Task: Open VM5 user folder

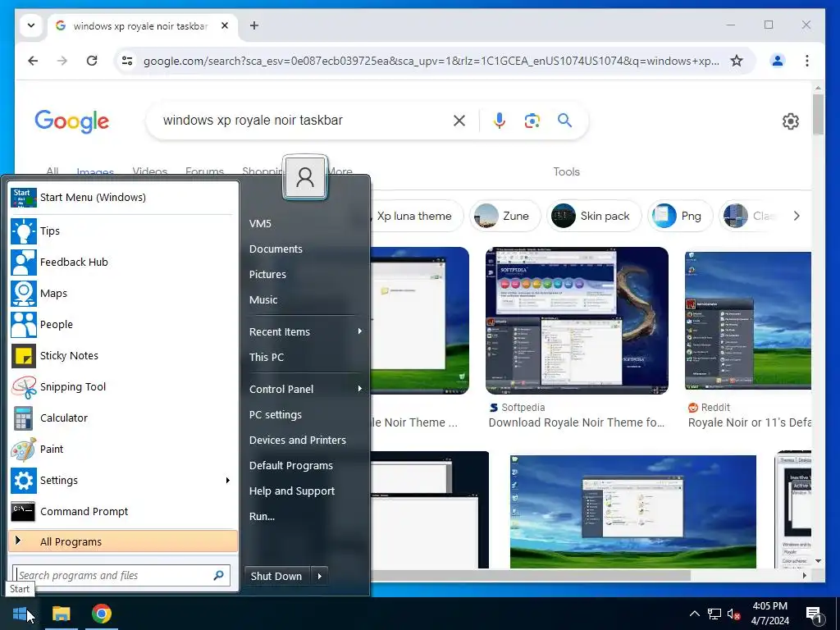Action: [x=260, y=223]
